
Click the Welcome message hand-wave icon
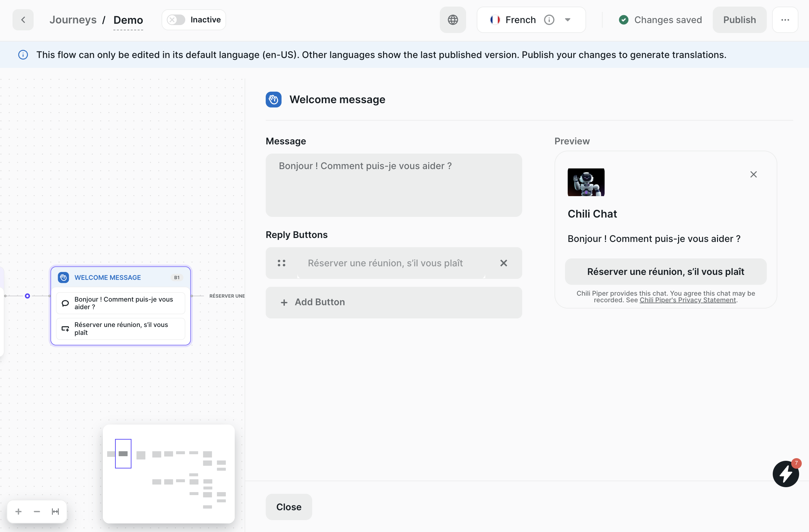(274, 99)
